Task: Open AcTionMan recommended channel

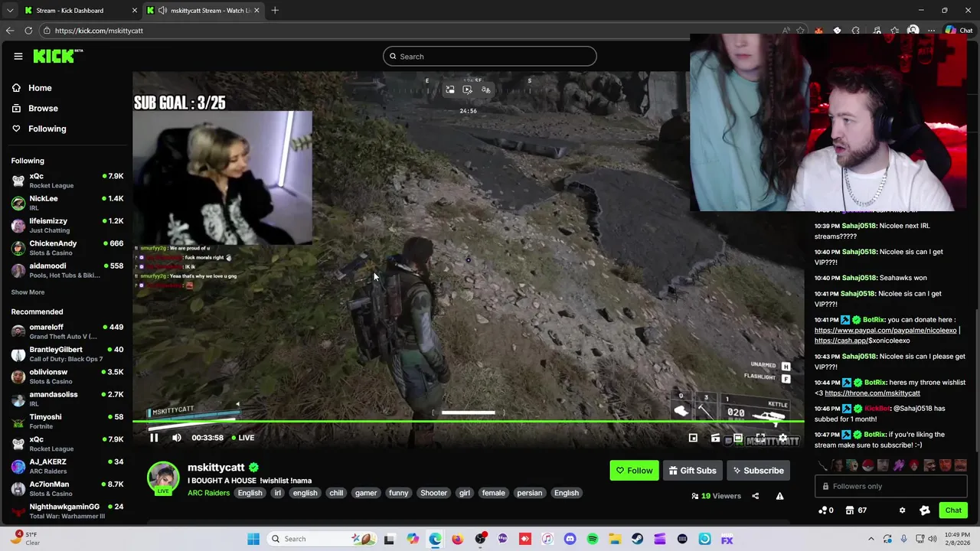Action: [67, 488]
